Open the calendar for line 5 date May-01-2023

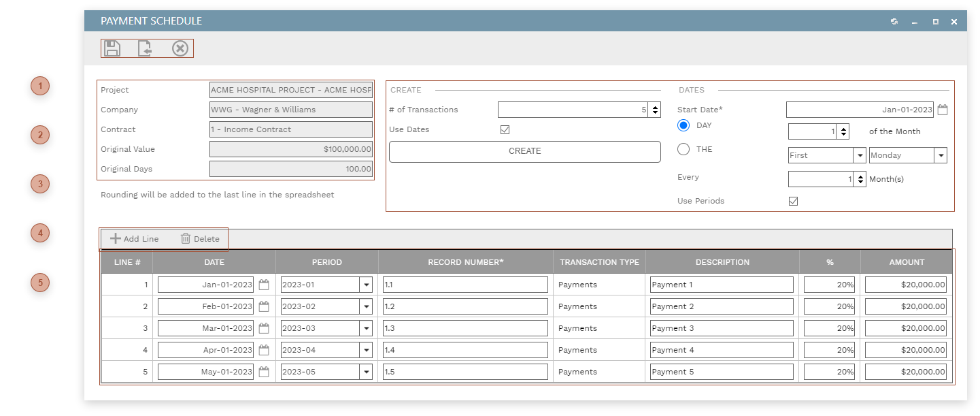point(265,371)
